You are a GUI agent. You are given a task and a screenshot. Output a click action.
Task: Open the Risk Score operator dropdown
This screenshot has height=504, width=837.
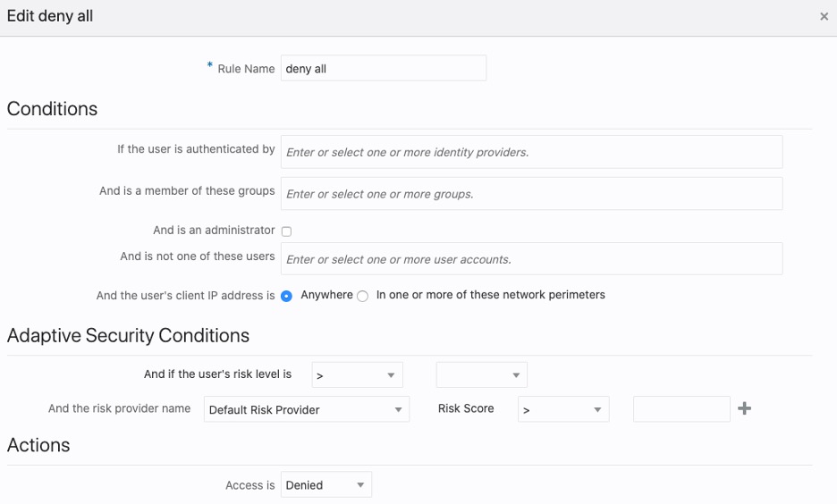point(563,409)
